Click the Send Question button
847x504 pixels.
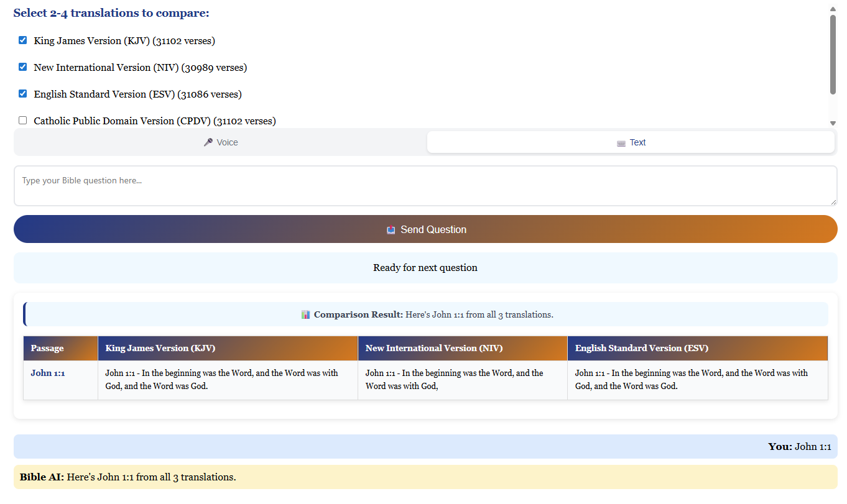(425, 229)
